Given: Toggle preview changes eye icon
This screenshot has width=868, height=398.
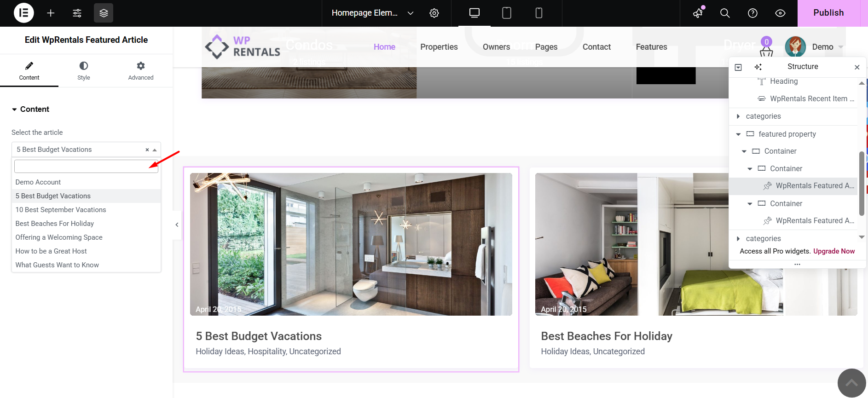Looking at the screenshot, I should (780, 13).
